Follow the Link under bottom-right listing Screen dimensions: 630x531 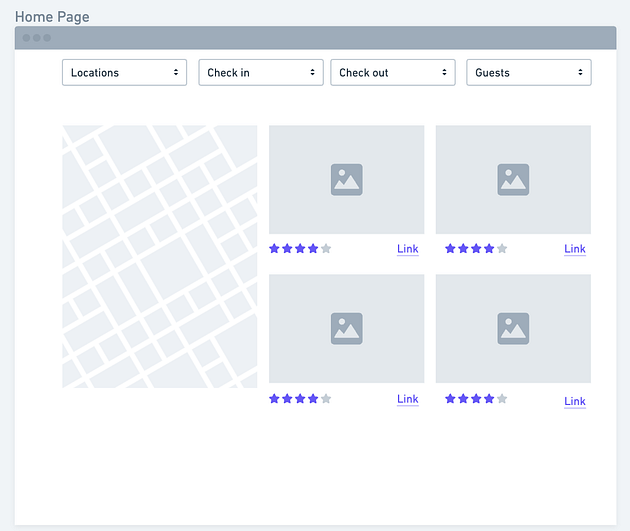coord(575,401)
